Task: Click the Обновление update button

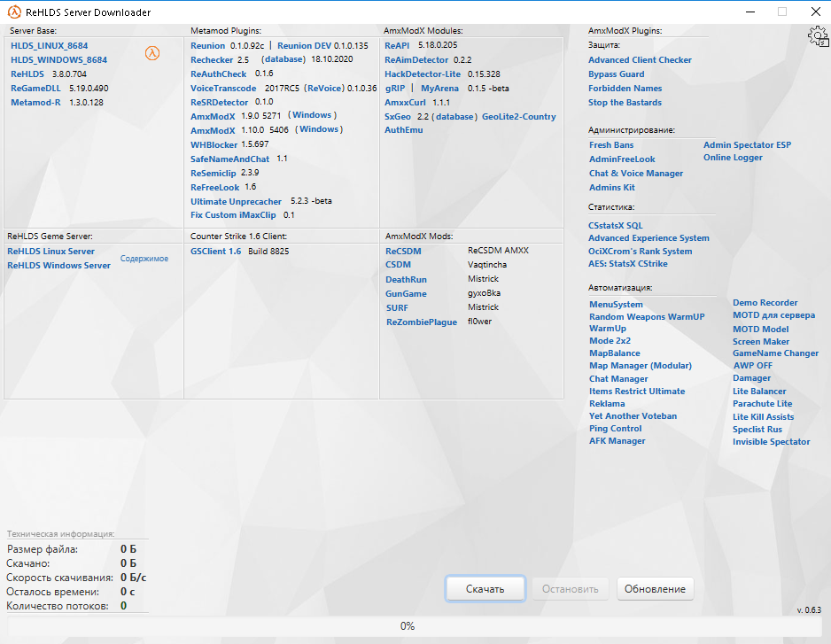Action: coord(655,589)
